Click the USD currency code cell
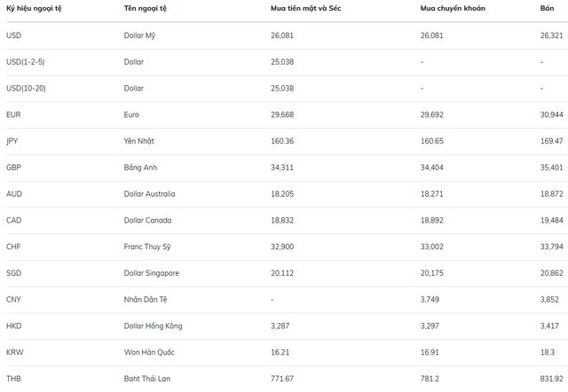The width and height of the screenshot is (568, 392). 13,35
